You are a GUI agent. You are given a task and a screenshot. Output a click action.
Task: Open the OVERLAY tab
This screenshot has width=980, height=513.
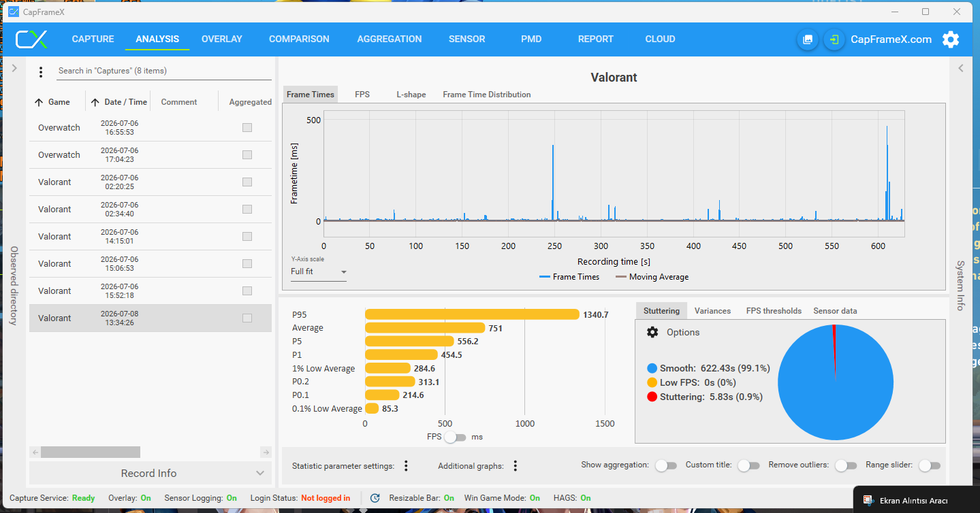point(222,39)
